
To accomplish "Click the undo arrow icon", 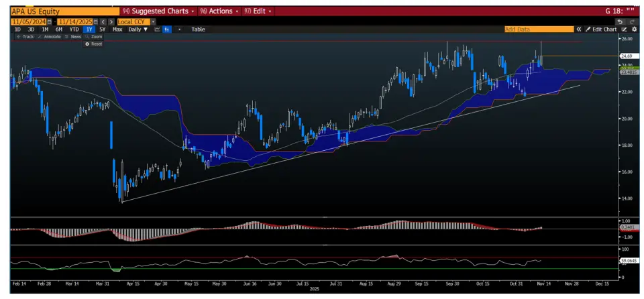I will click(621, 21).
